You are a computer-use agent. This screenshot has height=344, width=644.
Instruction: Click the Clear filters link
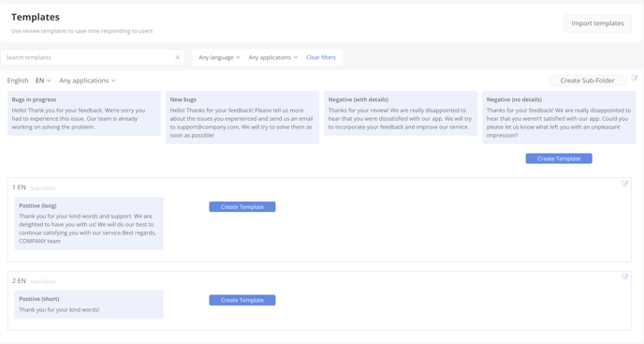coord(321,57)
